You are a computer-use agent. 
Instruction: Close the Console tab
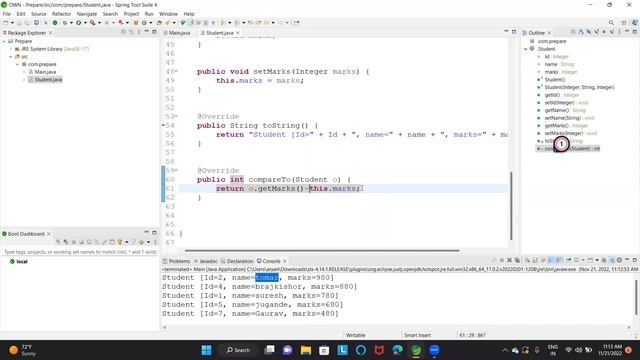pos(285,261)
